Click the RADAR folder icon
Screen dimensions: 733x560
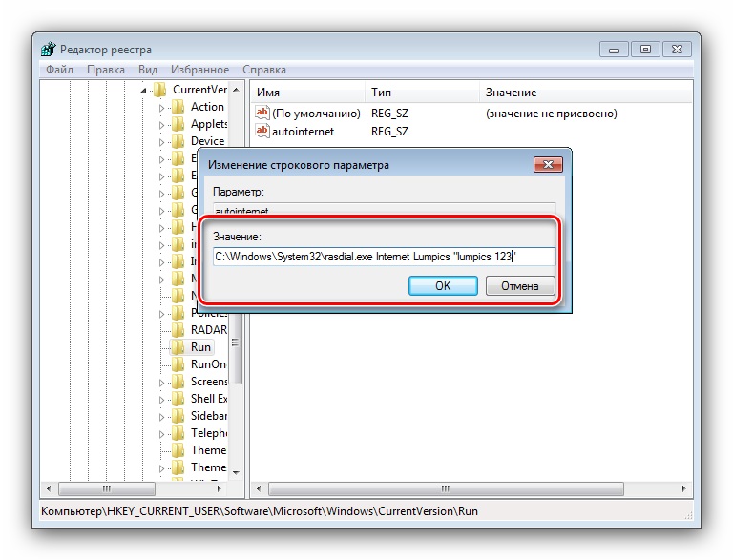[178, 329]
